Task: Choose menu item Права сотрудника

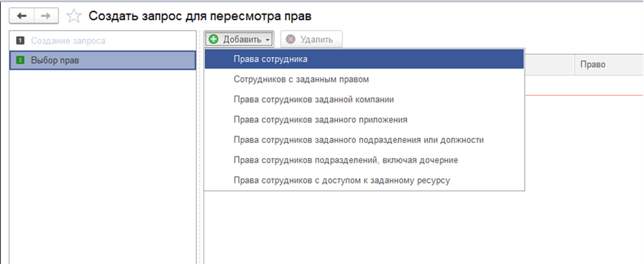Action: [x=364, y=59]
